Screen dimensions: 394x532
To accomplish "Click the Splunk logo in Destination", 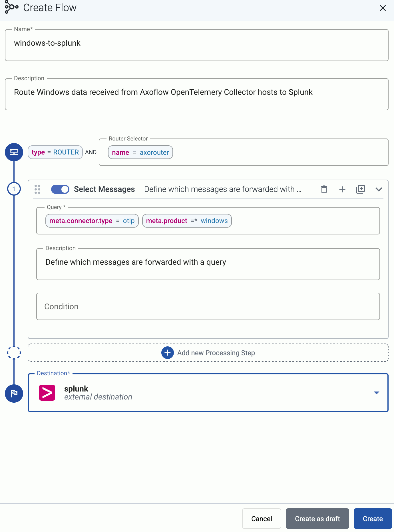I will (x=47, y=393).
